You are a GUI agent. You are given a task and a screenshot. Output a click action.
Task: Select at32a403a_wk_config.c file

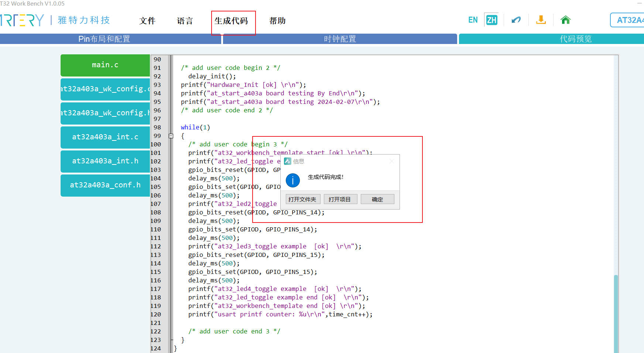[x=105, y=89]
